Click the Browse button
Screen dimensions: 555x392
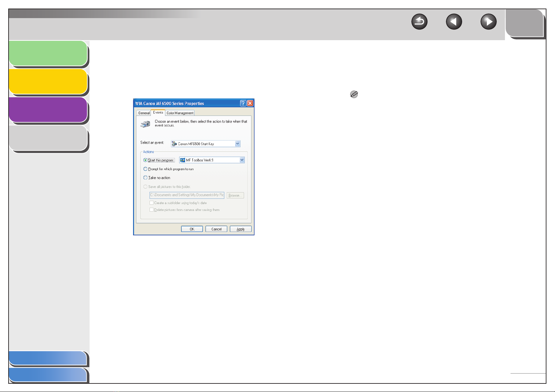(235, 195)
